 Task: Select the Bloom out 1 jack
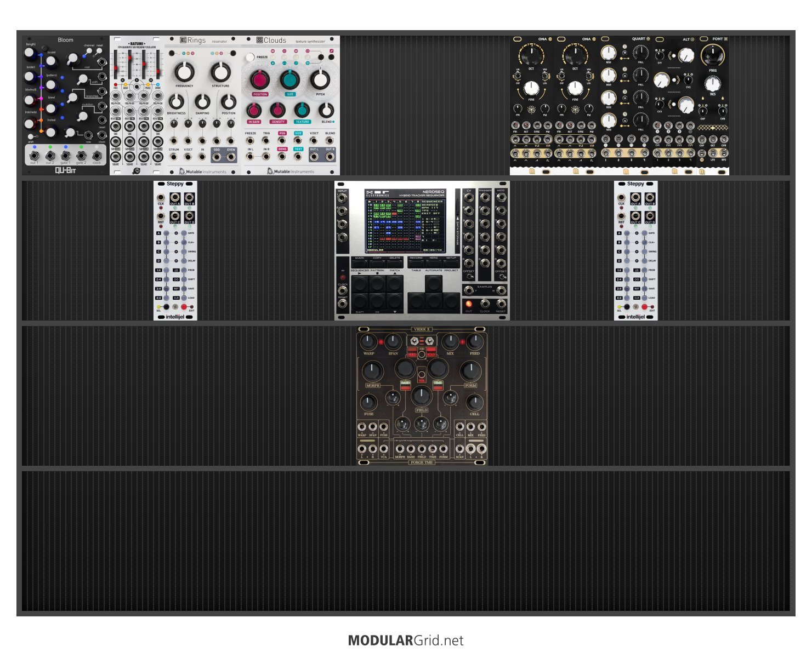coord(34,156)
